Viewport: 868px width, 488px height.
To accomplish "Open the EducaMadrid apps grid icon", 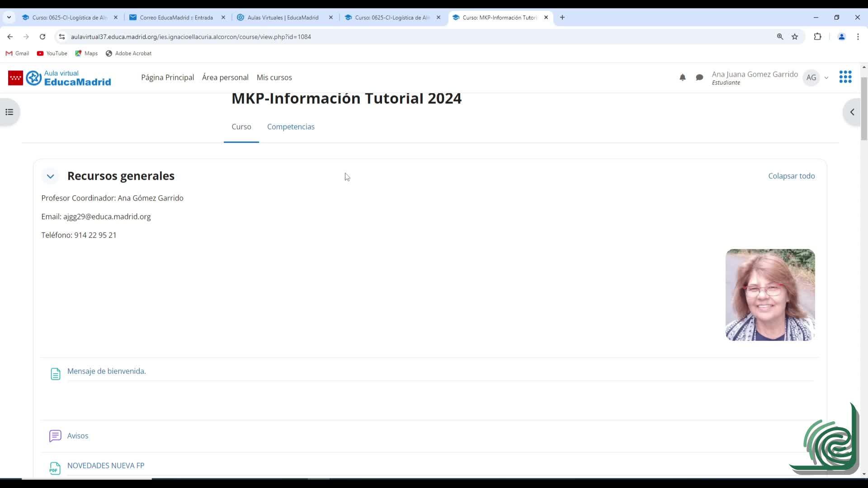I will pos(845,77).
